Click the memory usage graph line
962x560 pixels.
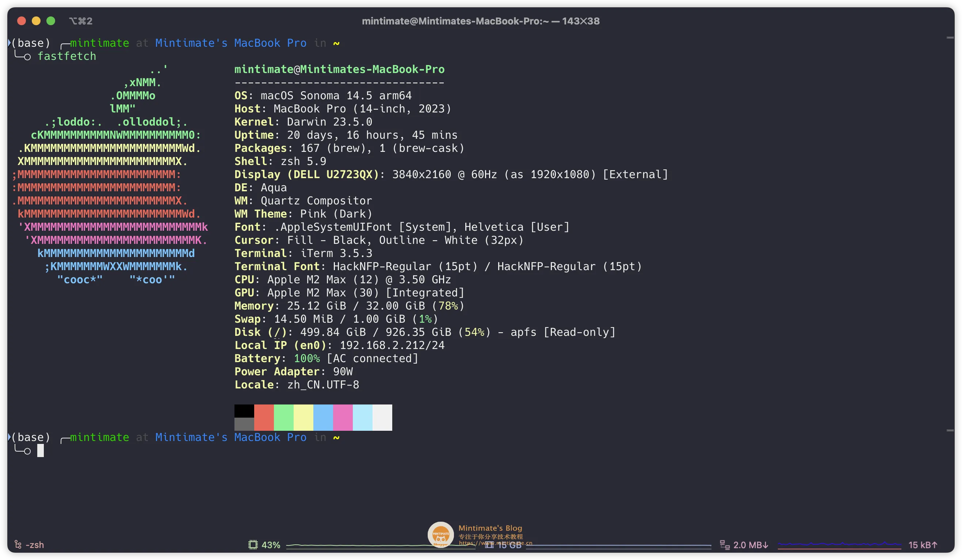point(618,546)
